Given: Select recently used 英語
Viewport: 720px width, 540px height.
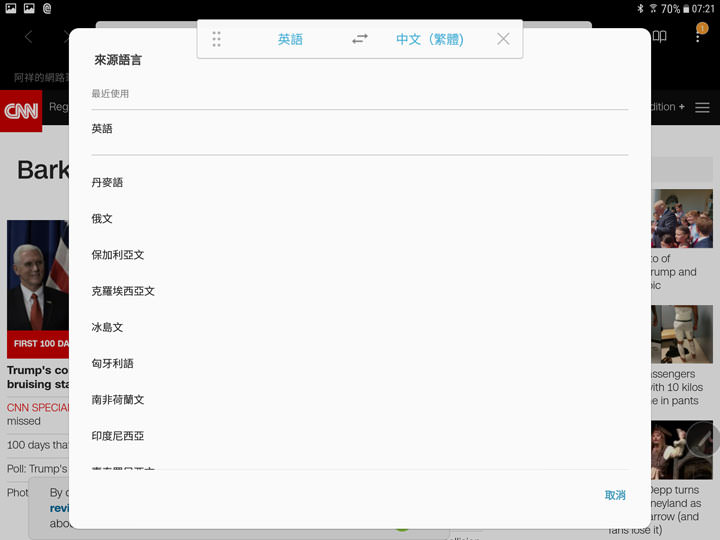Looking at the screenshot, I should [x=360, y=129].
